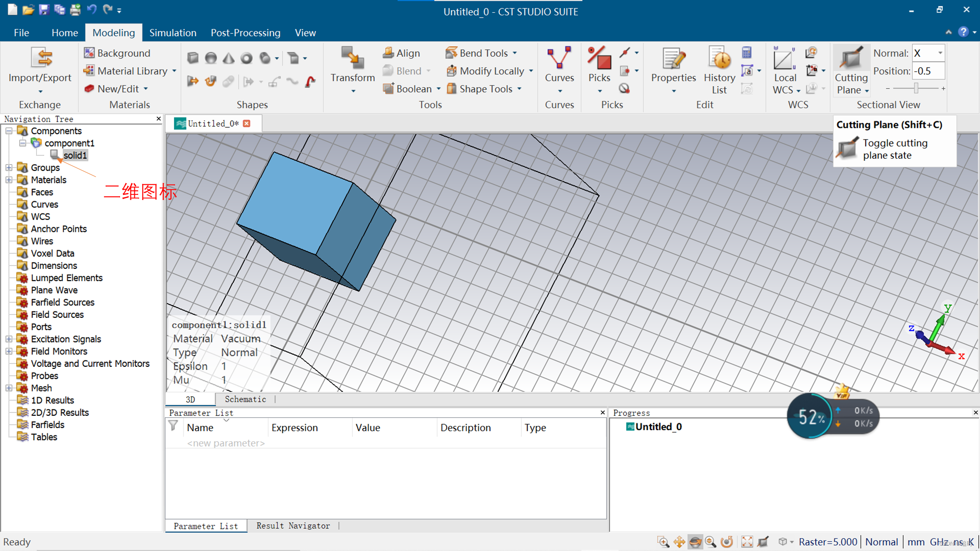Open the Boolean dropdown menu
The height and width of the screenshot is (551, 980).
pyautogui.click(x=439, y=89)
